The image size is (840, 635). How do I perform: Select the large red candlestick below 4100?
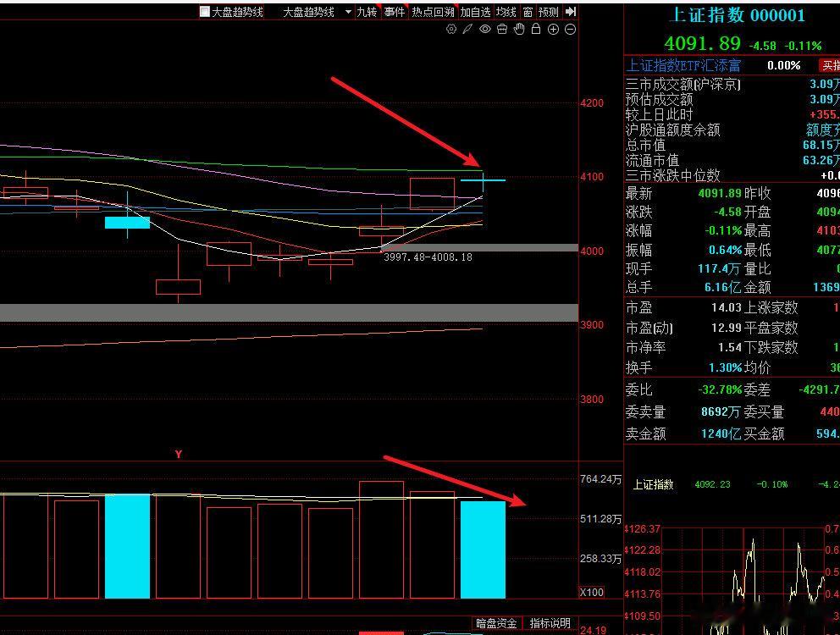432,193
